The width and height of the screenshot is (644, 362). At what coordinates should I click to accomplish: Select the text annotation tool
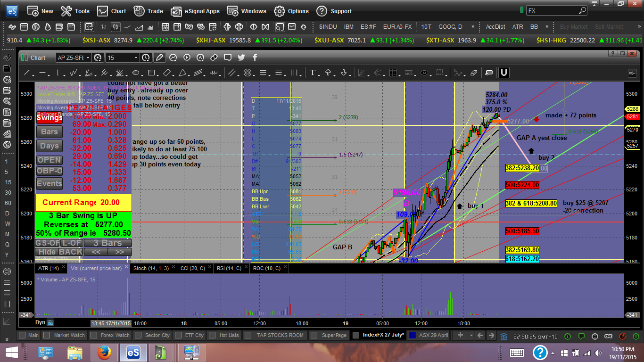click(x=312, y=73)
